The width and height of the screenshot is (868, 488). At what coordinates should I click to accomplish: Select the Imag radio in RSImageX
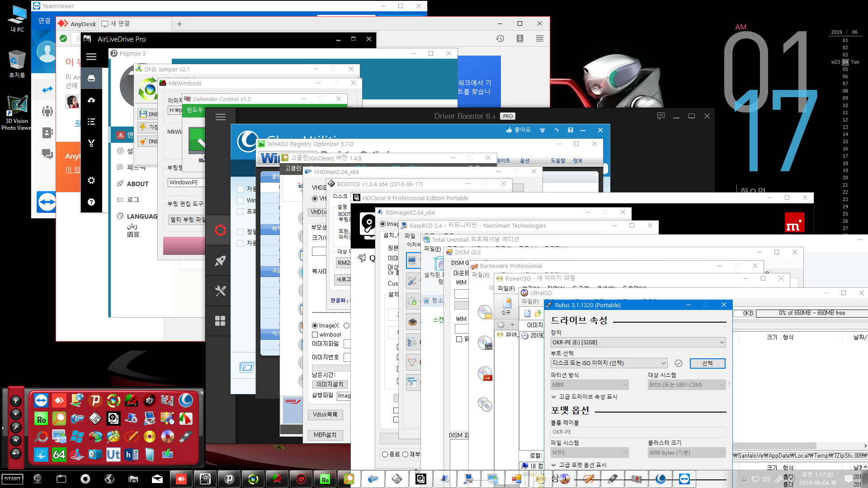[x=383, y=224]
